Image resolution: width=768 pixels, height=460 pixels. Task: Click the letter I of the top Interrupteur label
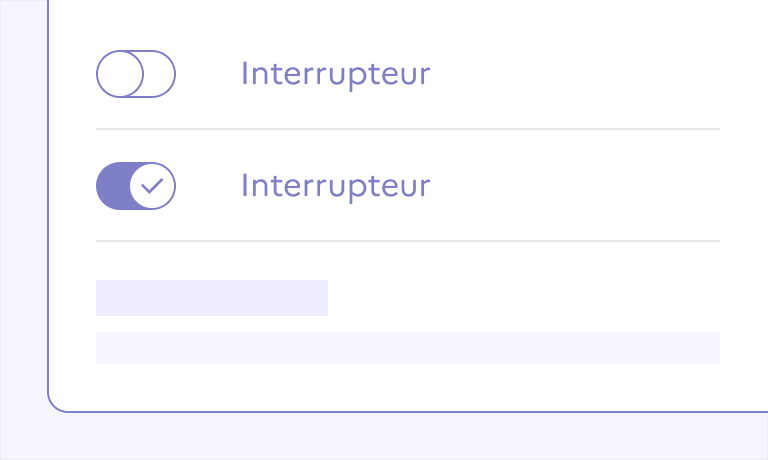(244, 74)
